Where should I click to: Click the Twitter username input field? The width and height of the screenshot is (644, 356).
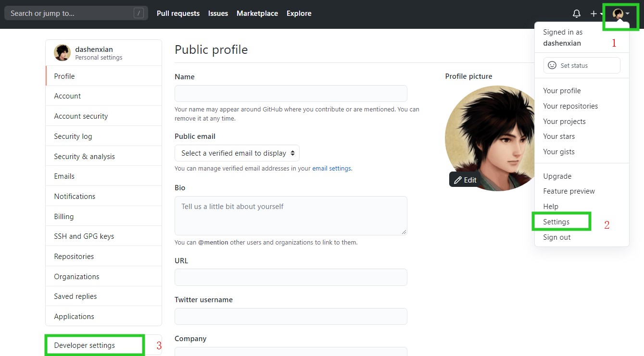click(x=290, y=317)
